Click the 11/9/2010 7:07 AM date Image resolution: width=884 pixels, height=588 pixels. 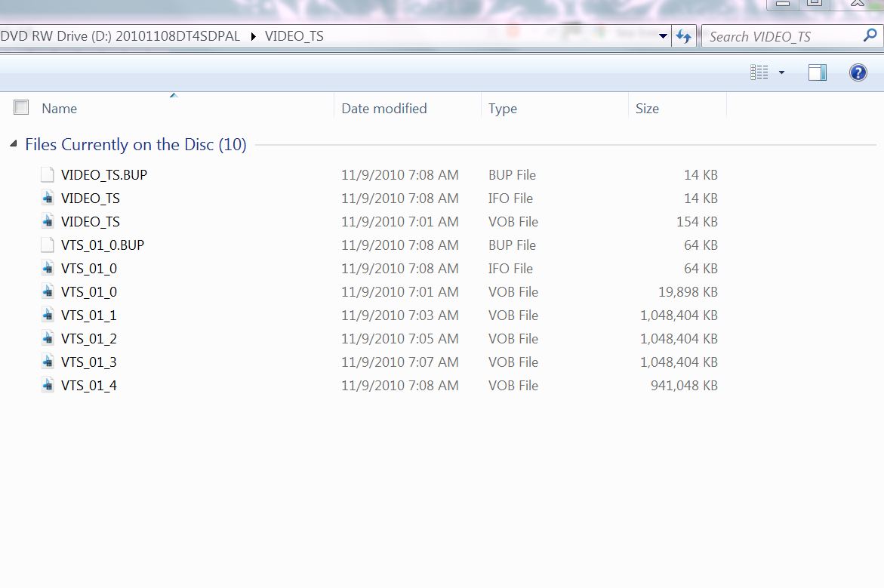point(399,362)
